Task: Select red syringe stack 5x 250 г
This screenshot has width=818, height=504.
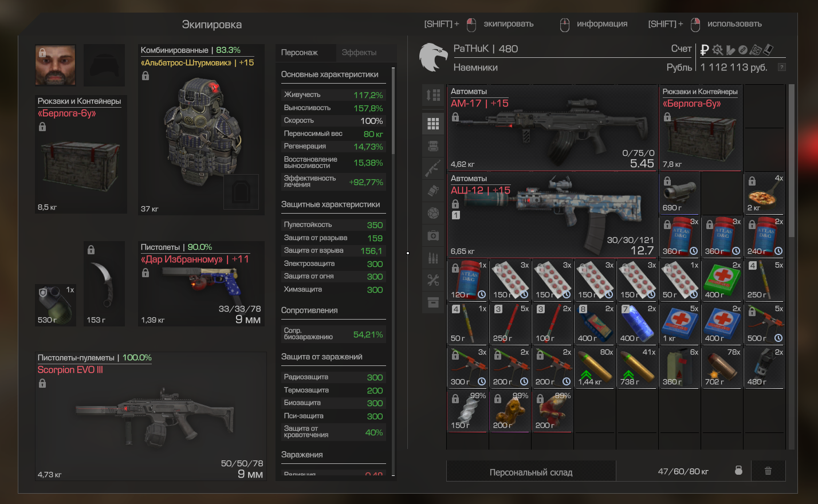Action: (510, 324)
